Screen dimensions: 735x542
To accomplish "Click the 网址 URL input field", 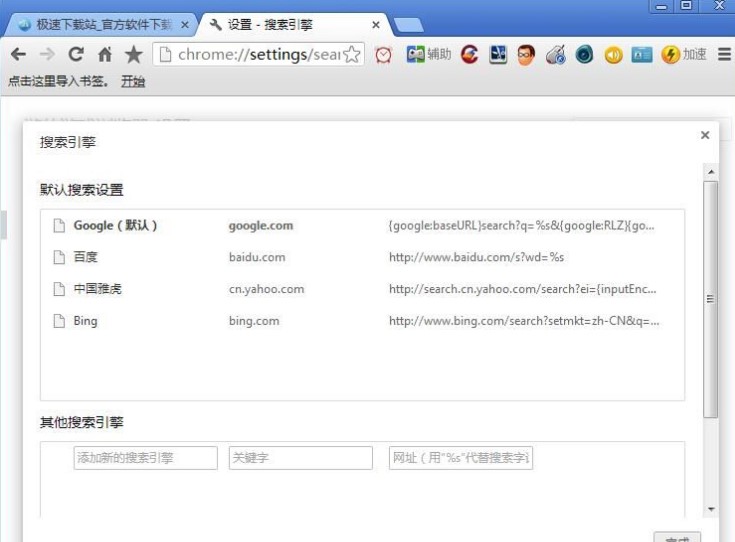I will tap(461, 458).
